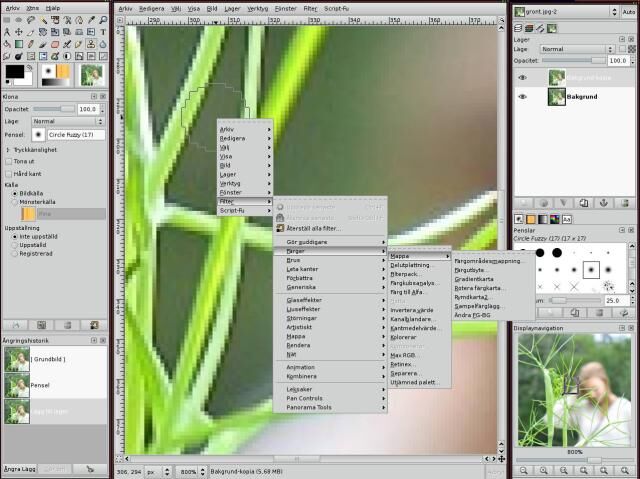Anchor the floating layer icon
The width and height of the screenshot is (640, 479).
(x=605, y=201)
